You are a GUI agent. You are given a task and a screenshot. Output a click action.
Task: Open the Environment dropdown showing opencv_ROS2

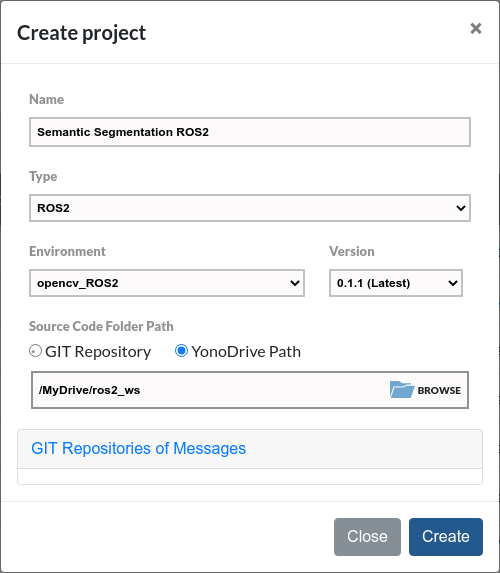click(x=167, y=283)
